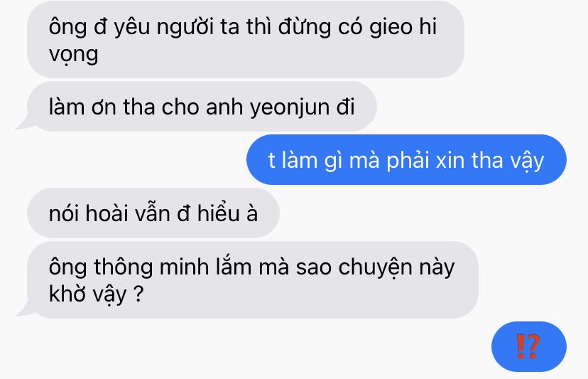Select the "nói hoài vẫn đ hiểu à" message bubble

153,213
